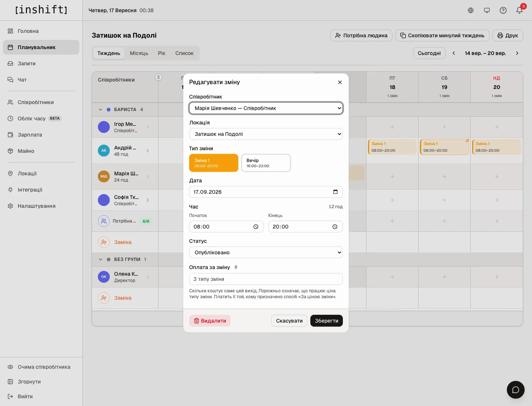Screen dimensions: 532x406
Task: Click Скопіювати минулий тиждень button
Action: click(x=443, y=35)
